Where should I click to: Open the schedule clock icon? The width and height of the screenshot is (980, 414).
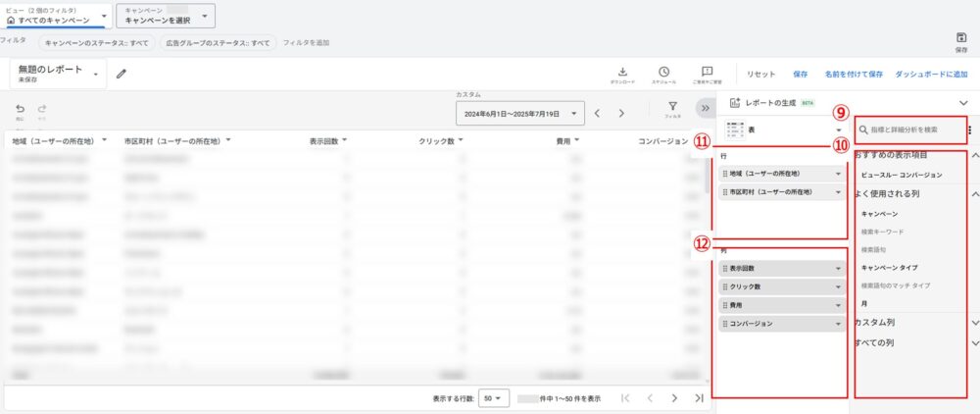[x=663, y=72]
